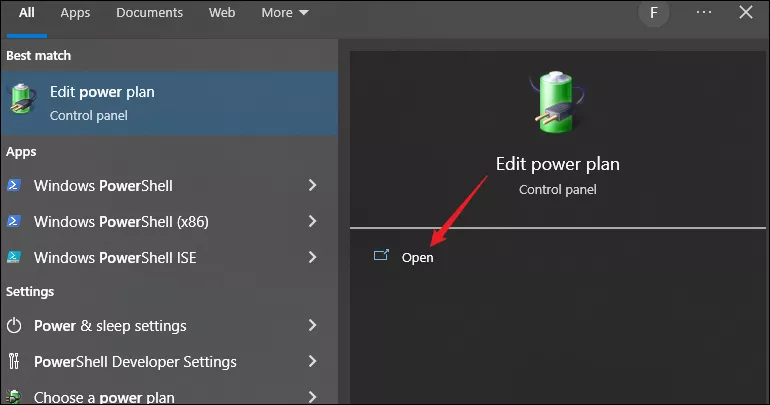Click the Windows PowerShell (x86) icon
This screenshot has height=405, width=770.
14,221
